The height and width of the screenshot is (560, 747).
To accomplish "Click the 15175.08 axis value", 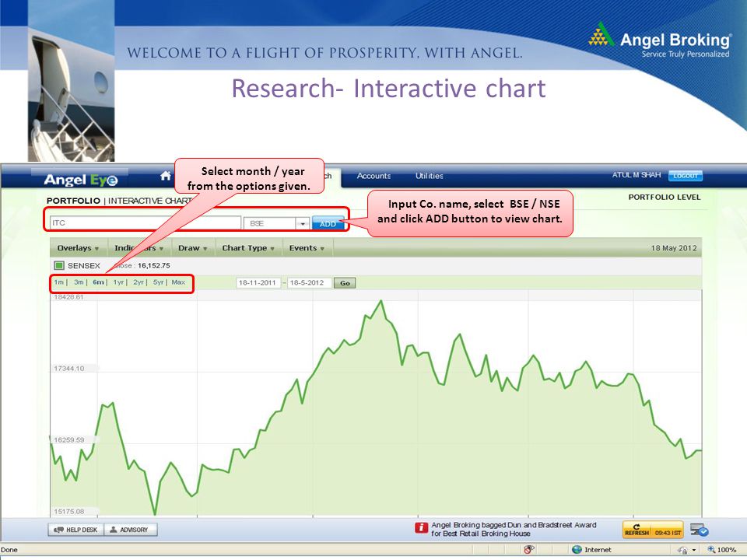I will [69, 512].
